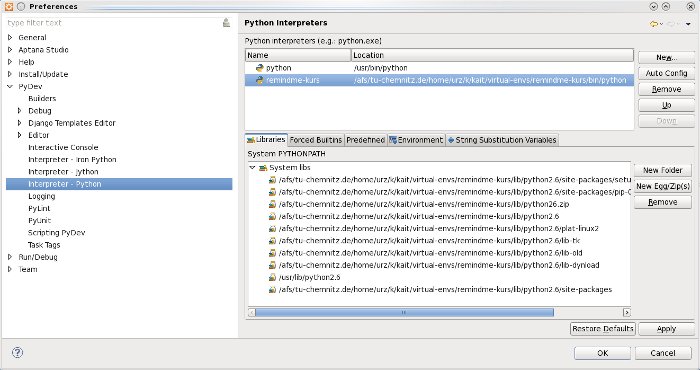
Task: Select Builders under PyDev
Action: point(42,98)
